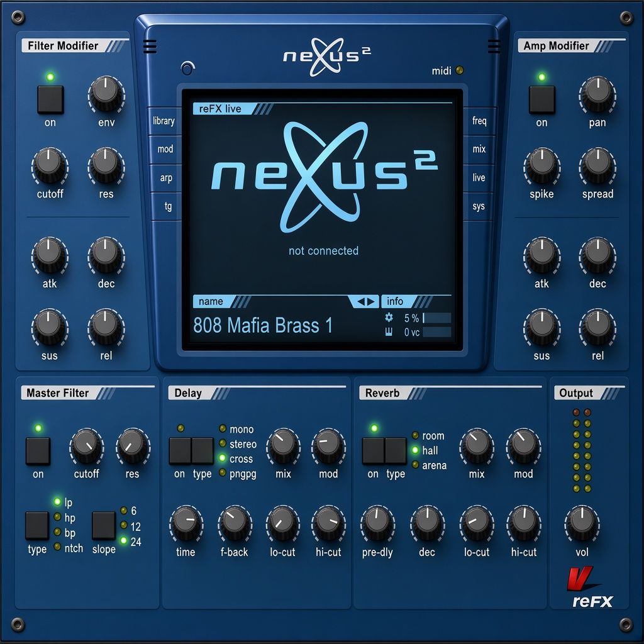Click the Master Filter cutoff knob
644x644 pixels.
[87, 446]
